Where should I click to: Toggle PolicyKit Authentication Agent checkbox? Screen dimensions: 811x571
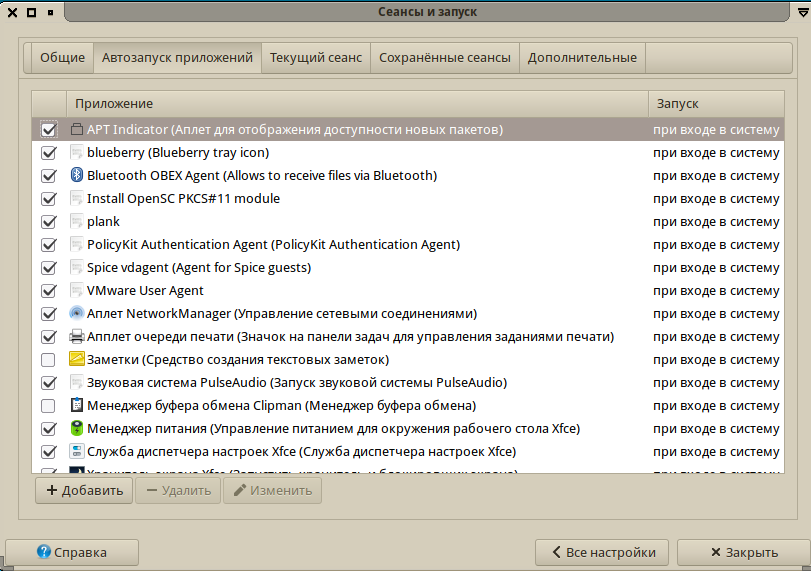click(49, 245)
